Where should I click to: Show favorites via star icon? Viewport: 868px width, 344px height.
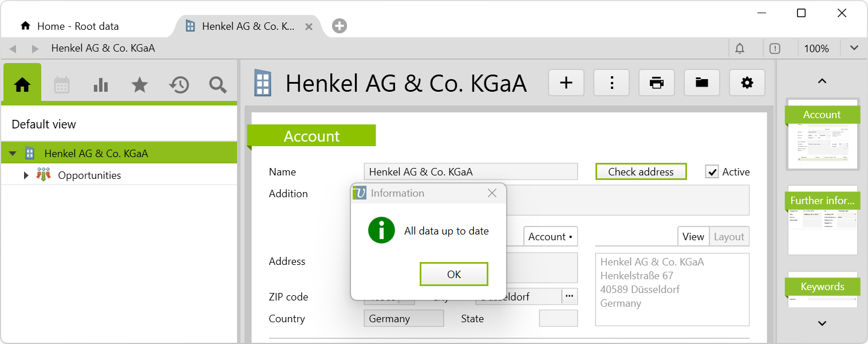coord(140,85)
